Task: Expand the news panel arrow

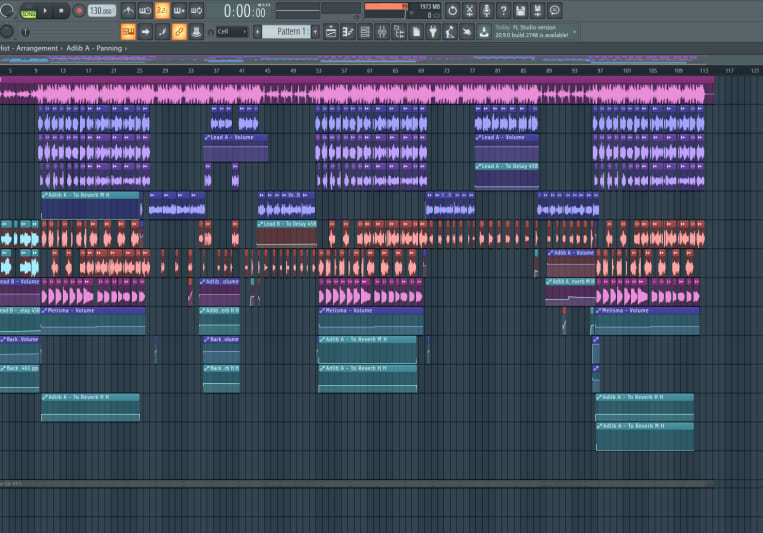Action: [x=574, y=32]
